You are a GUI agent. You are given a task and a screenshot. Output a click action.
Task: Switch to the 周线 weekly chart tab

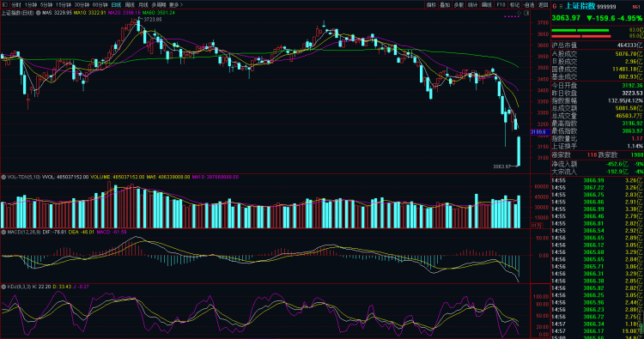(130, 5)
